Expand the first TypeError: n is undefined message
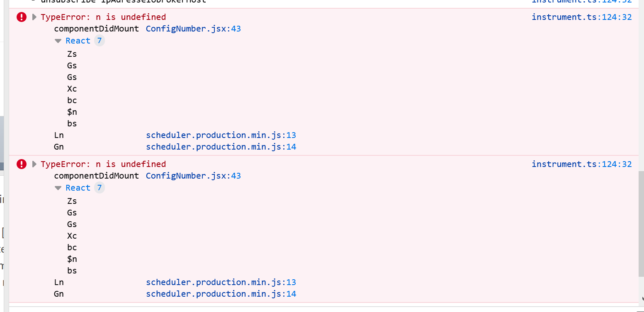The height and width of the screenshot is (312, 644). pyautogui.click(x=34, y=17)
